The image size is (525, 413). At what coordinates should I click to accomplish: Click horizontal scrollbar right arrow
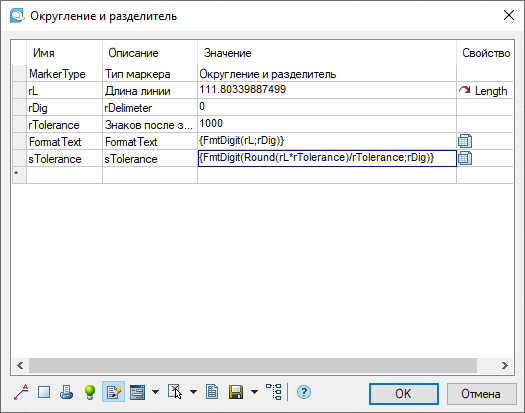505,365
